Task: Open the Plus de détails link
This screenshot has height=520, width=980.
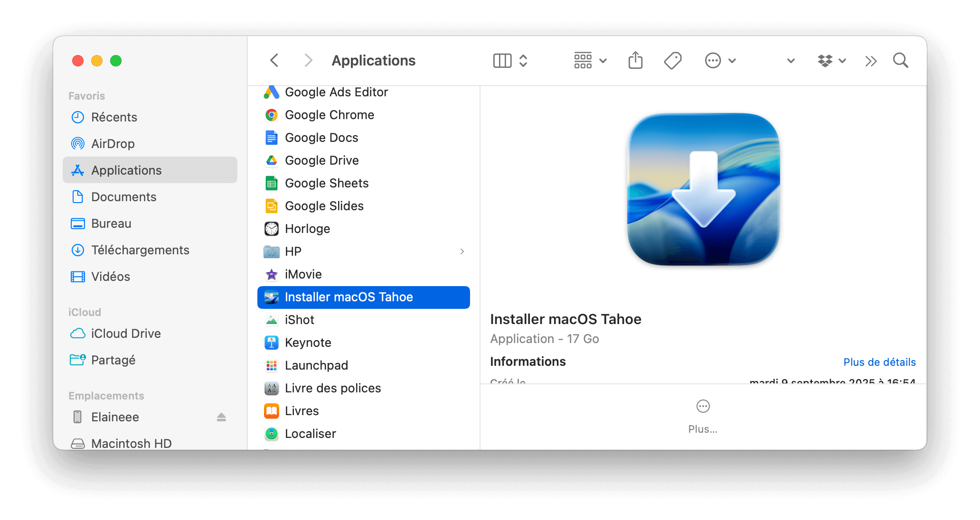Action: coord(879,362)
